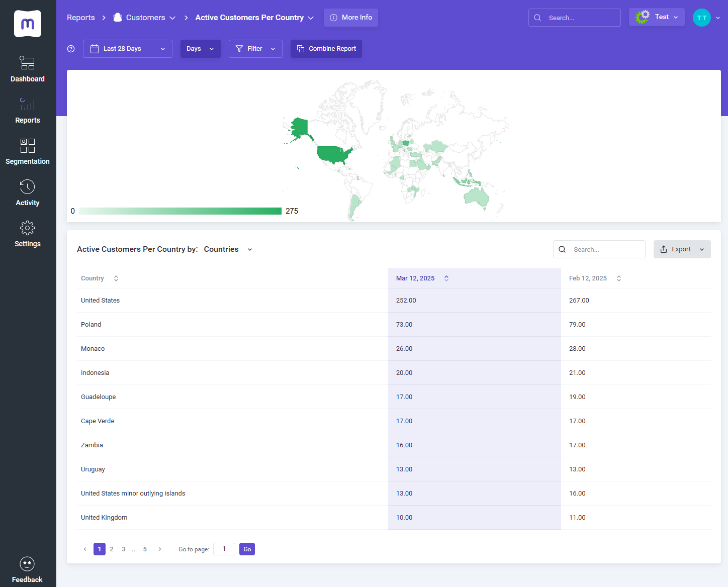
Task: Open the Filter dropdown
Action: [255, 49]
